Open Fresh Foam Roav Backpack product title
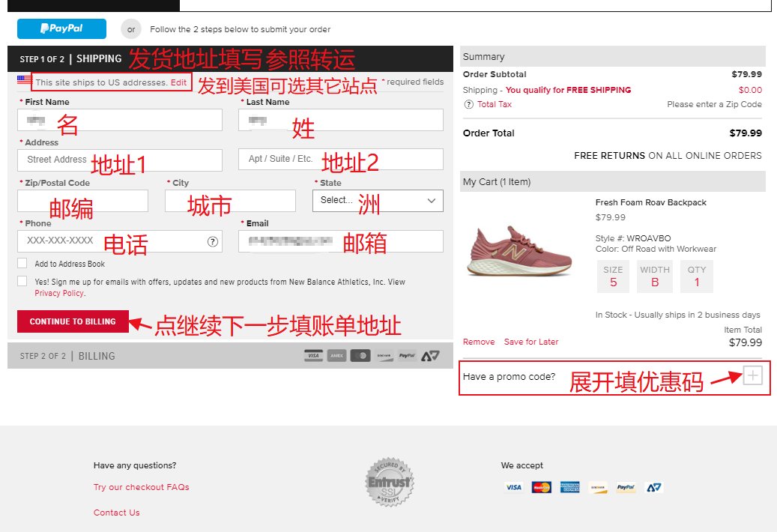Image resolution: width=777 pixels, height=532 pixels. pos(650,202)
